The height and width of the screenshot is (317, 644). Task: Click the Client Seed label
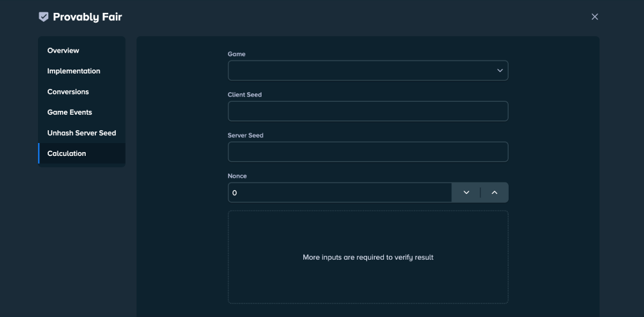[245, 95]
